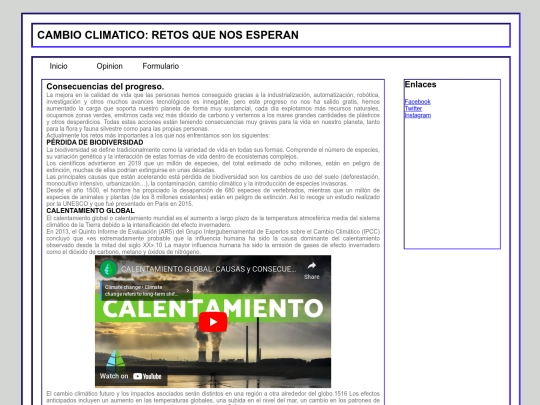Click the CALENTAMIENTO GLOBAL subheading
This screenshot has width=540, height=405.
pyautogui.click(x=90, y=210)
